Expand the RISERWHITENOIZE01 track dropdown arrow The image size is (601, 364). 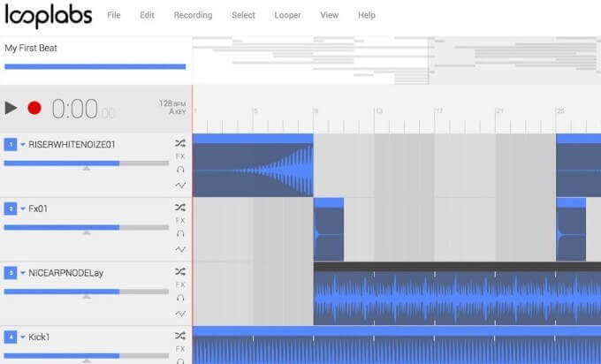(23, 144)
